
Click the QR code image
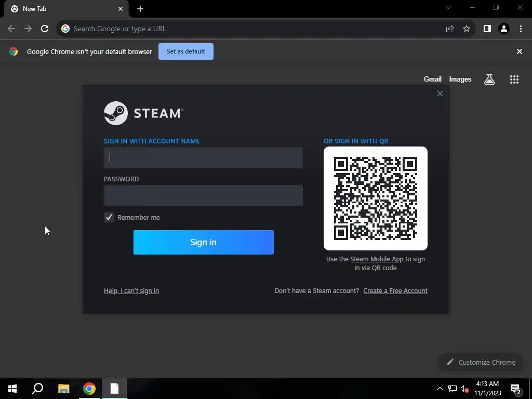(376, 198)
